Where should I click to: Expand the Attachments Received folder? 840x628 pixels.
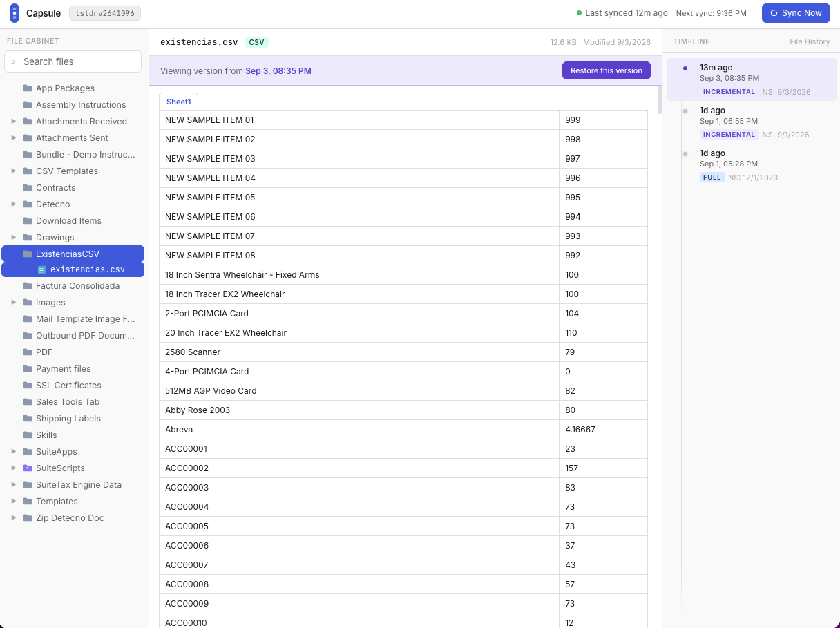coord(14,122)
